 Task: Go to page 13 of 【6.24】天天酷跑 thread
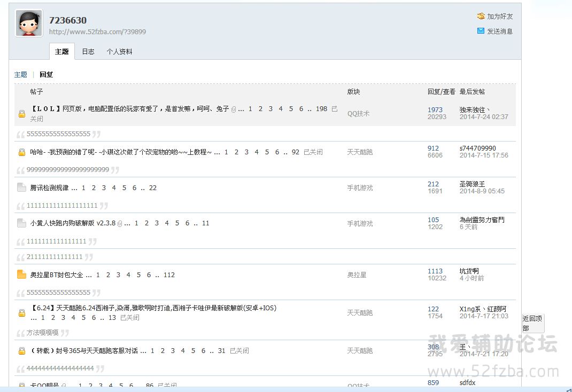coord(112,317)
